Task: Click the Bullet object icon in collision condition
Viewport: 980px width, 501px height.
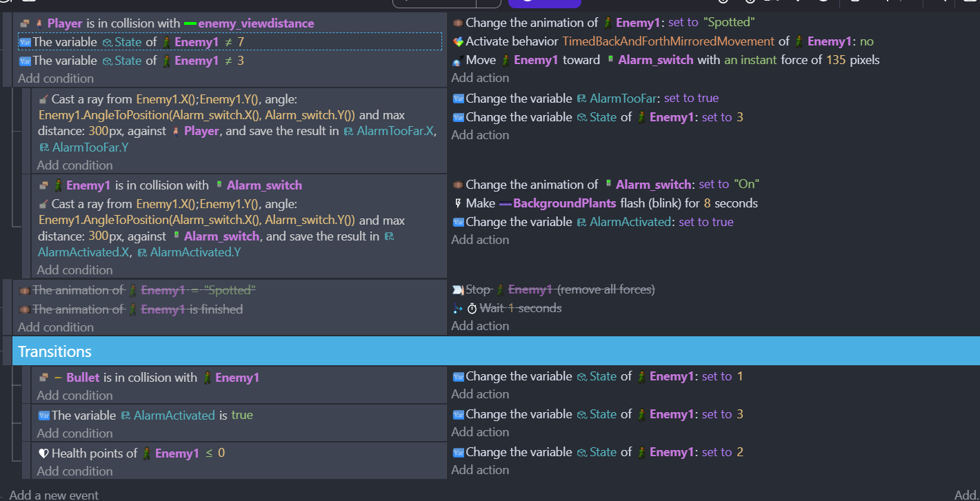Action: (x=58, y=378)
